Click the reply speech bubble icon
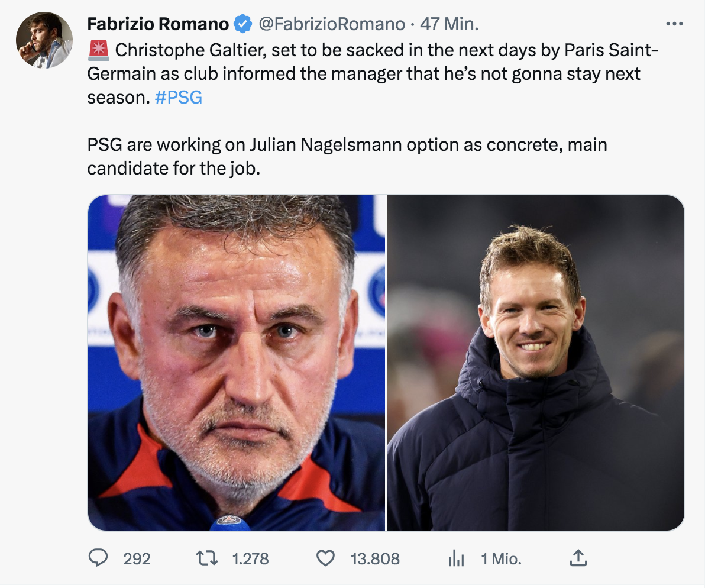 (98, 558)
